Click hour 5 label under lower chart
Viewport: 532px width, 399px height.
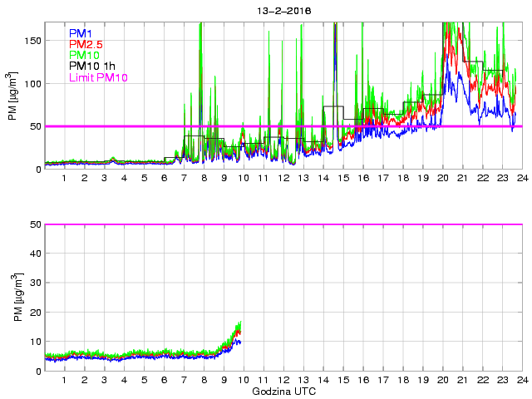pos(144,380)
